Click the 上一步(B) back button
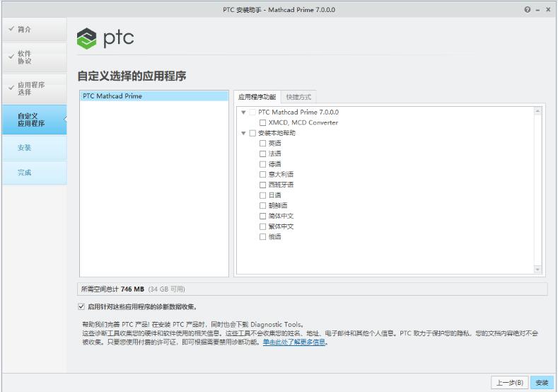The width and height of the screenshot is (558, 392). tap(510, 383)
